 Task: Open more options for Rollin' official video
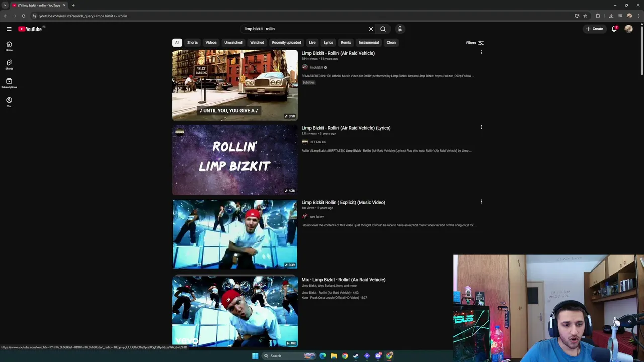[481, 52]
